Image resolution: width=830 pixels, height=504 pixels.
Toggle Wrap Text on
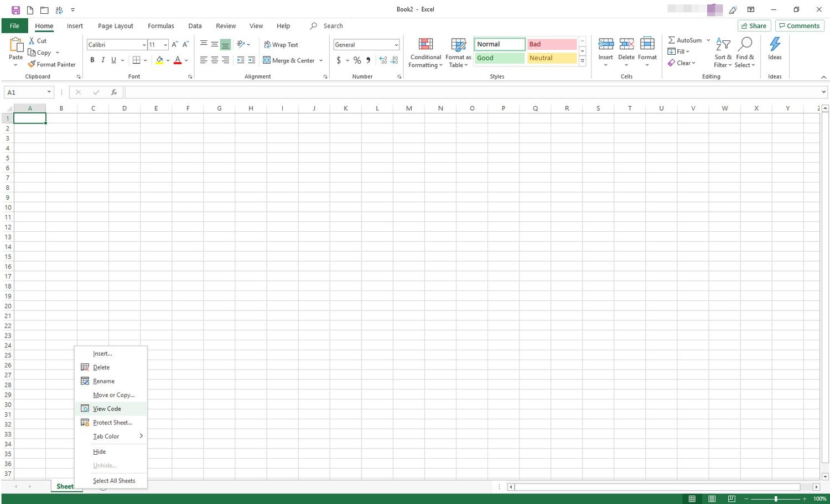coord(281,45)
